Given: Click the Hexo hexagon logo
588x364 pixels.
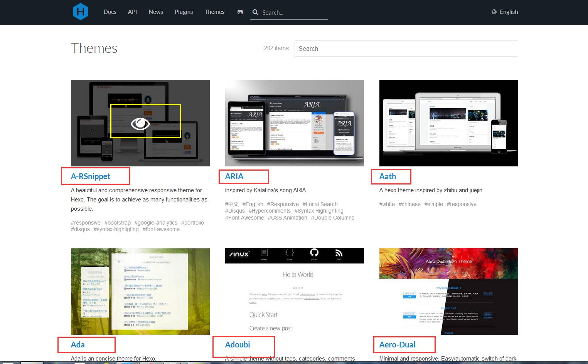Looking at the screenshot, I should coord(81,11).
